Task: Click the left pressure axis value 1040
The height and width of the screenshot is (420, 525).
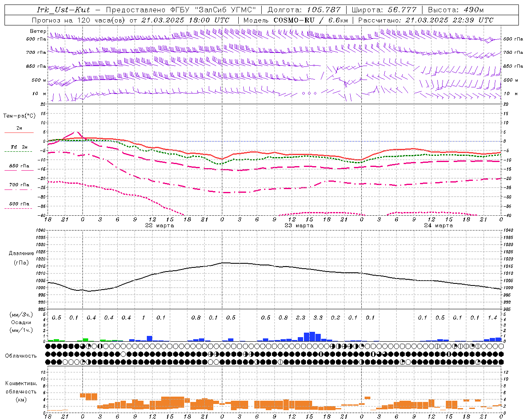Action: coord(41,231)
